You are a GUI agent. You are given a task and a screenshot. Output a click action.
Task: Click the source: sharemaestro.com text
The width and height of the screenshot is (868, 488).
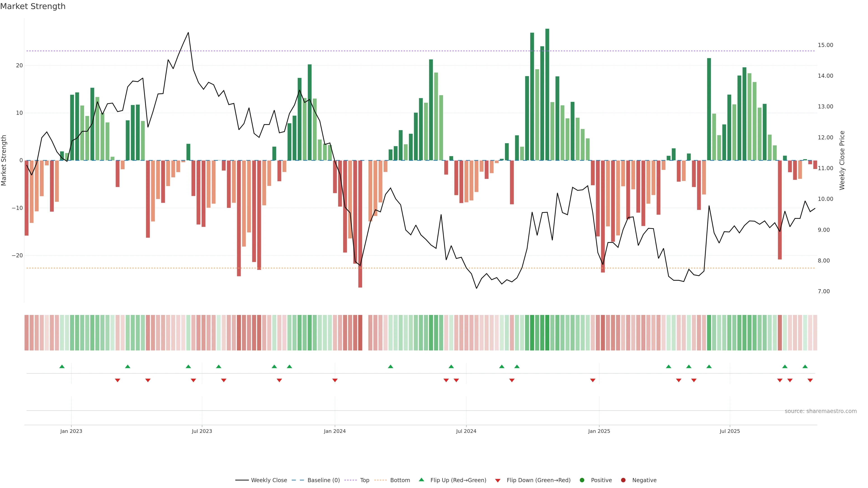(x=821, y=411)
